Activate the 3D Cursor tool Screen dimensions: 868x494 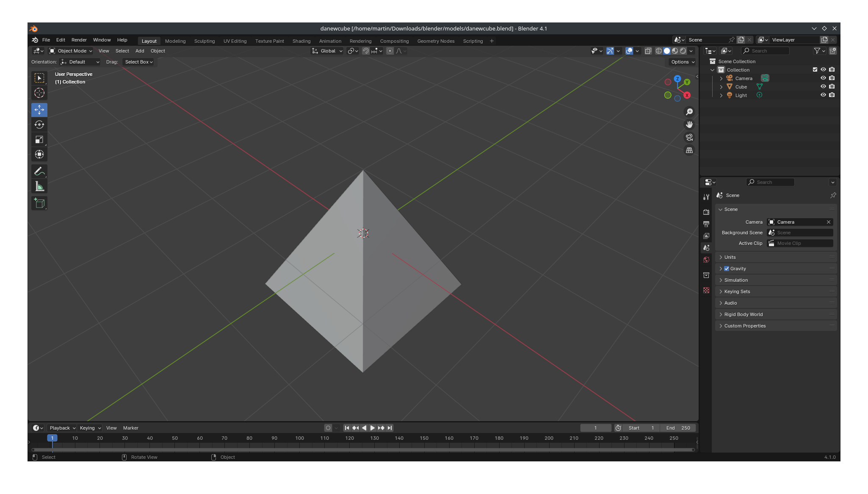(x=39, y=93)
